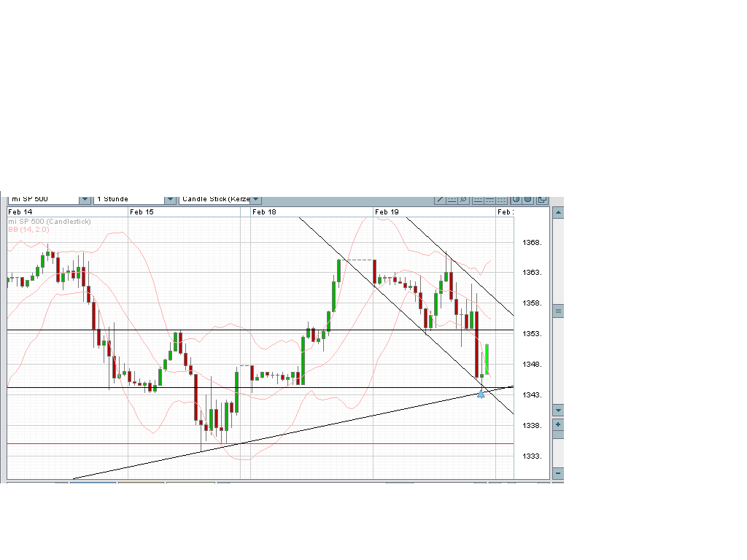Click the Feb 18 date header

[x=264, y=212]
